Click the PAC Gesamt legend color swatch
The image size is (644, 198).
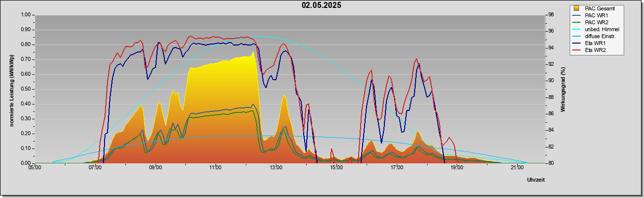coord(576,8)
